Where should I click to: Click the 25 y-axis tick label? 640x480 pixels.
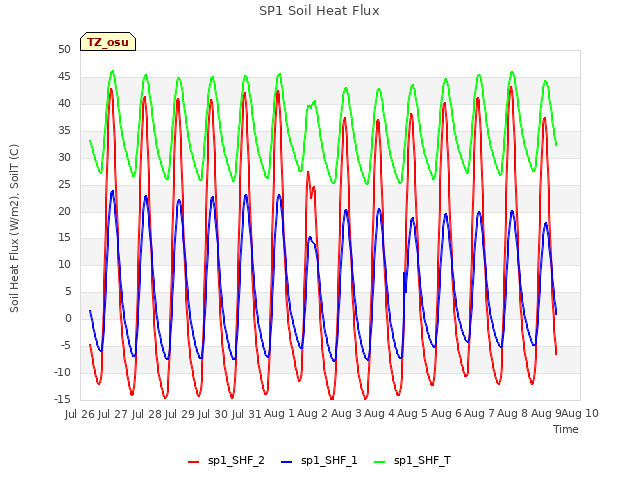click(x=64, y=184)
